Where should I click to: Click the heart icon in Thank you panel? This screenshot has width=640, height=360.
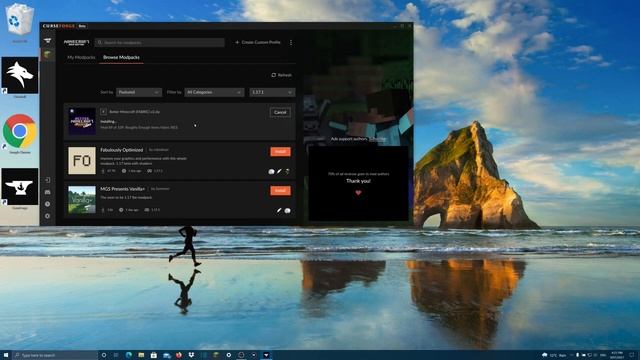coord(358,193)
